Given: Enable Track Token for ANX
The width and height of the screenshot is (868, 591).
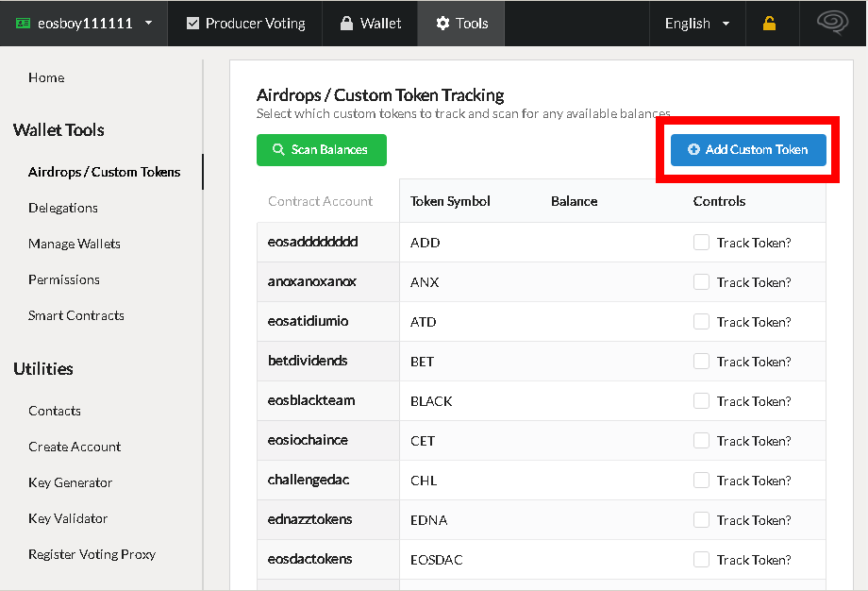Looking at the screenshot, I should click(x=701, y=282).
